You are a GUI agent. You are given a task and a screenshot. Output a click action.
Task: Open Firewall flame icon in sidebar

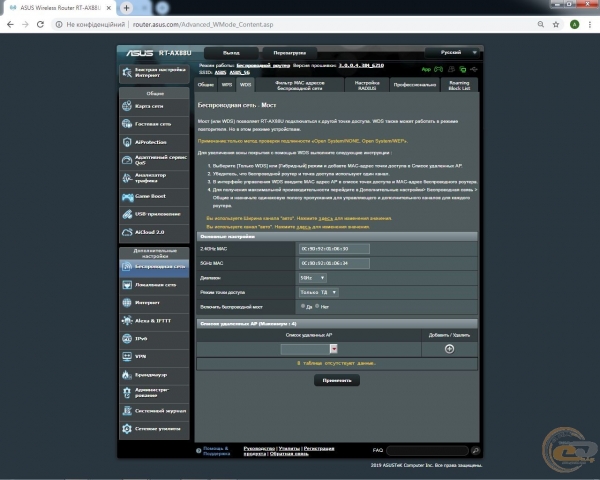[127, 375]
